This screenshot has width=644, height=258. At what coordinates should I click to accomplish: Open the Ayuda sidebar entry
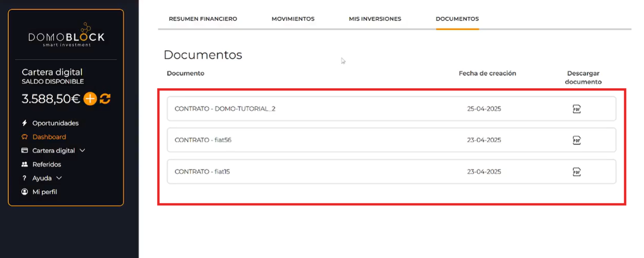click(x=42, y=178)
